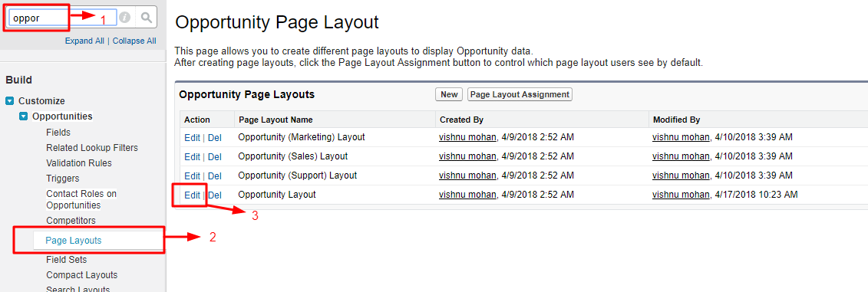Open vishnu mohan creator link in Opportunity Layout row
Viewport: 868px width, 292px height.
tap(467, 195)
